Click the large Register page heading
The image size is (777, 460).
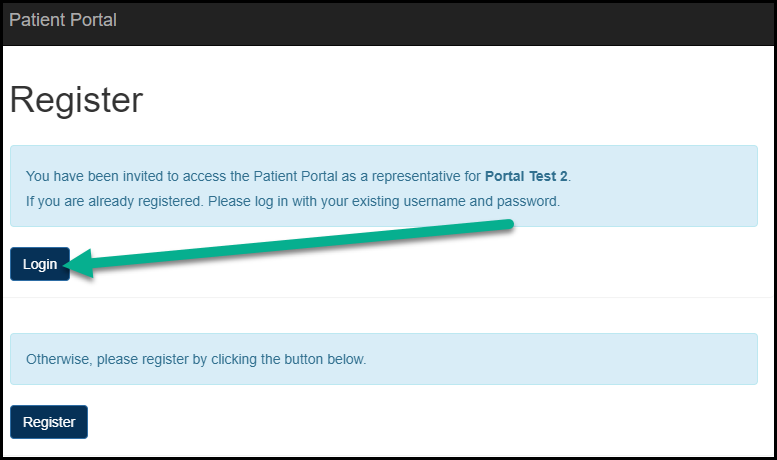tap(76, 101)
